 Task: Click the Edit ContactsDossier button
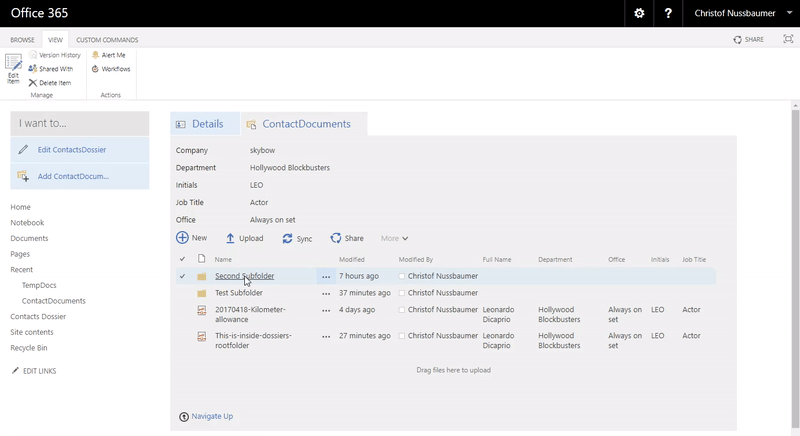click(x=72, y=150)
